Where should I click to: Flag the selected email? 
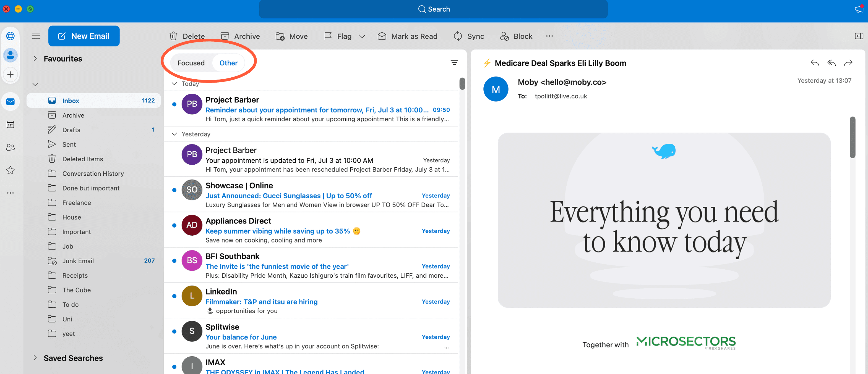(x=338, y=36)
